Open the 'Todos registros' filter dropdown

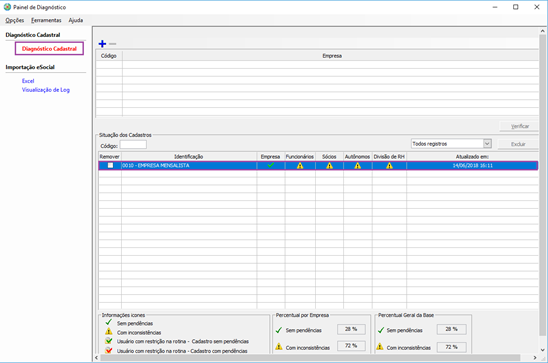click(x=487, y=144)
